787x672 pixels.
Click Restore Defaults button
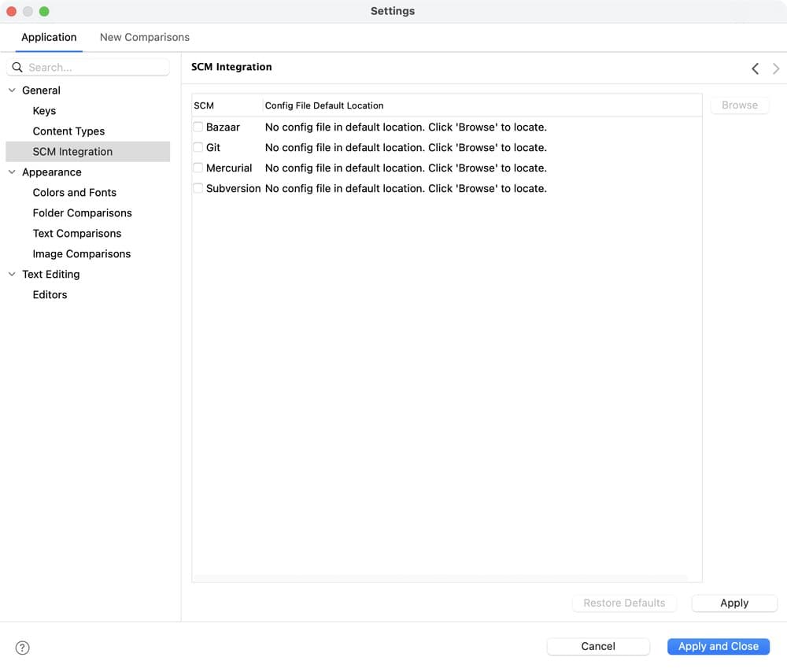pyautogui.click(x=624, y=603)
